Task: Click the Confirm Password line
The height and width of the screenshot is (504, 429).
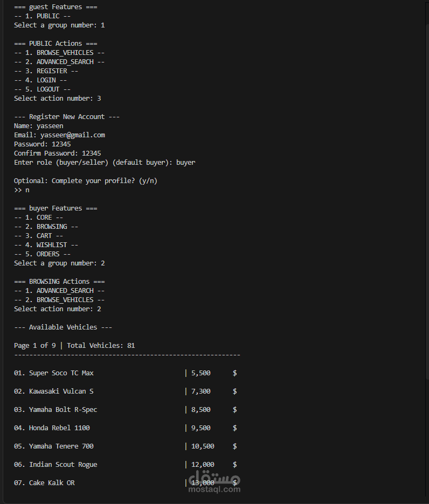Action: [x=58, y=153]
